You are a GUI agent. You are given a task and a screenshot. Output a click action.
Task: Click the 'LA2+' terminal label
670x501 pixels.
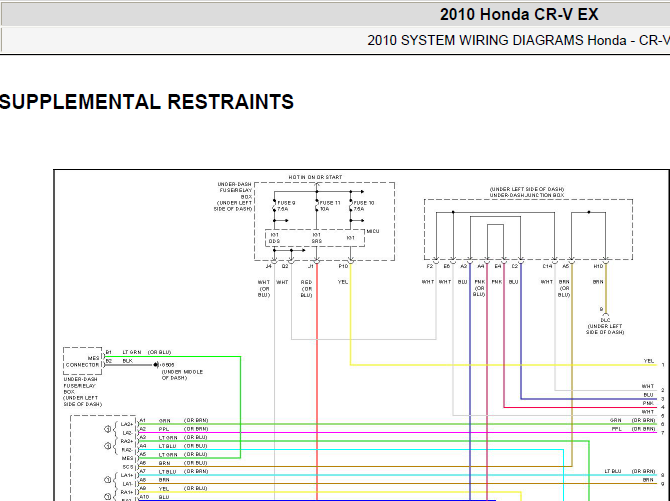[x=127, y=424]
